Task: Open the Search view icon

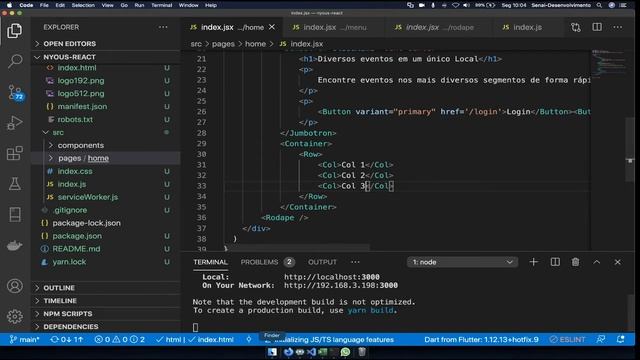Action: 15,62
